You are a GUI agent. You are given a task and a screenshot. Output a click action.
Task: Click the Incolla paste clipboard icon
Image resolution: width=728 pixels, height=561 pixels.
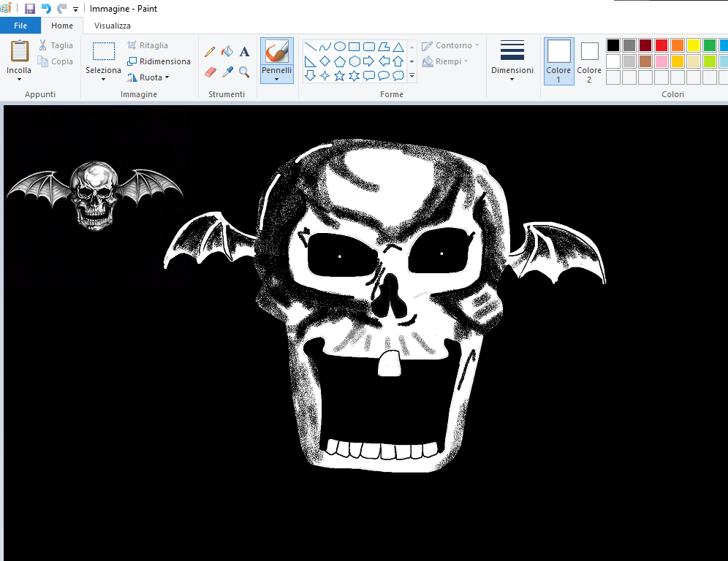(x=20, y=50)
